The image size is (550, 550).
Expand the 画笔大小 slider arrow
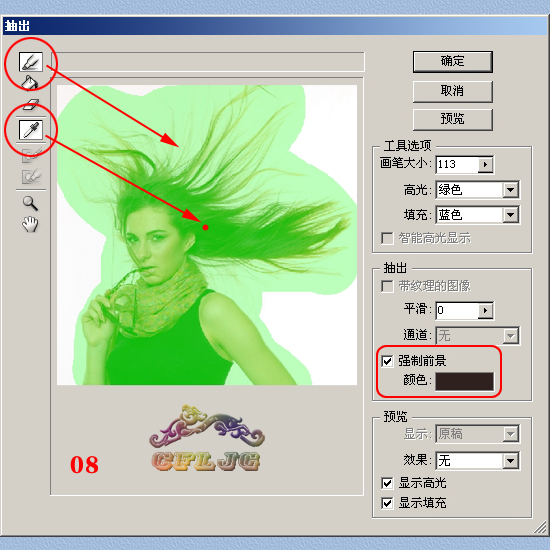click(485, 165)
